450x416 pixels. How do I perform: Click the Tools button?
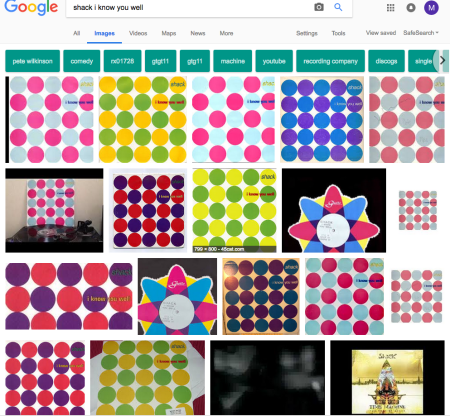tap(338, 33)
